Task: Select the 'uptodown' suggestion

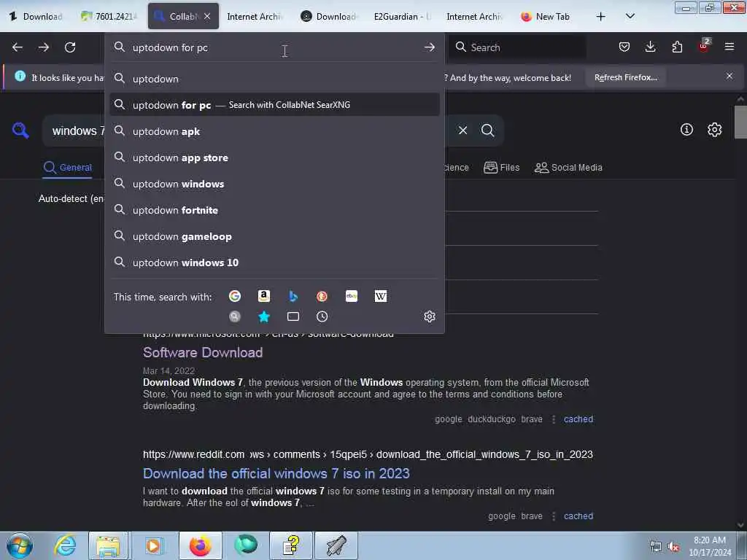Action: tap(274, 79)
